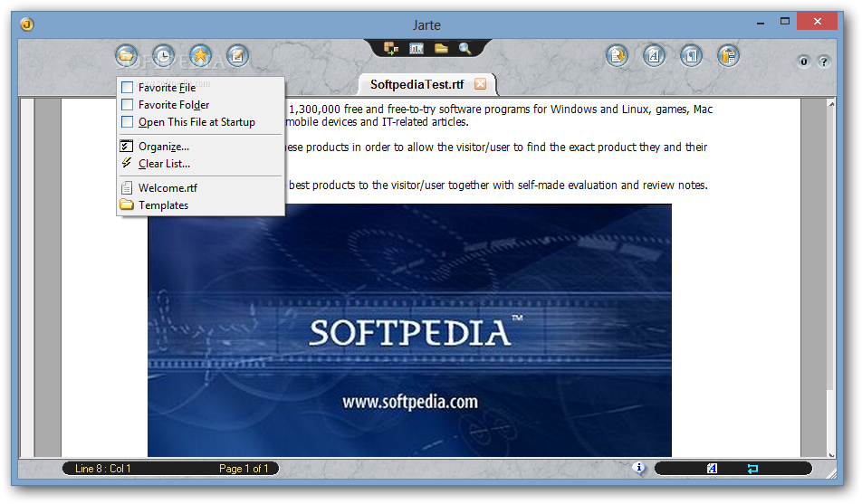Click the vertical scrollbar up arrow
862x504 pixels.
(831, 104)
